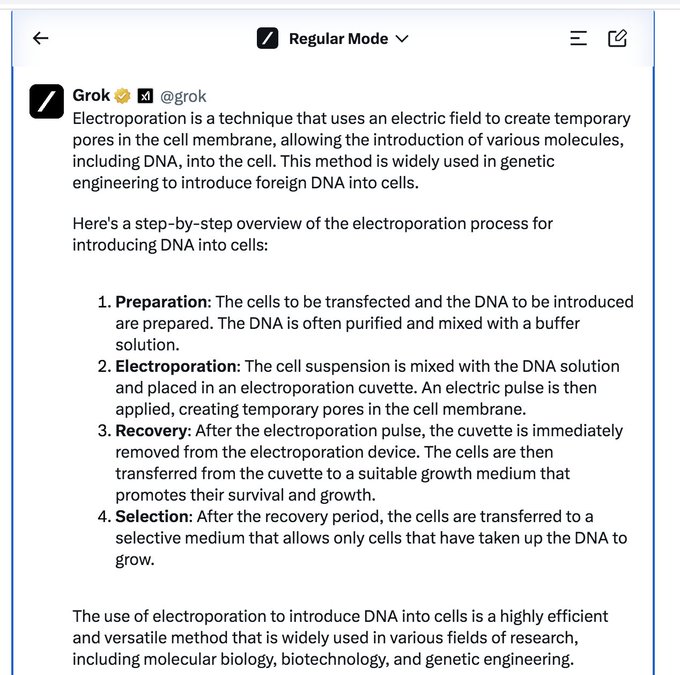Click the list number 4 marker
This screenshot has width=680, height=675.
pos(103,516)
